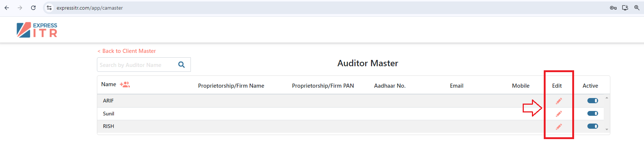The image size is (644, 155).
Task: Click Back to Client Master link
Action: tap(127, 51)
